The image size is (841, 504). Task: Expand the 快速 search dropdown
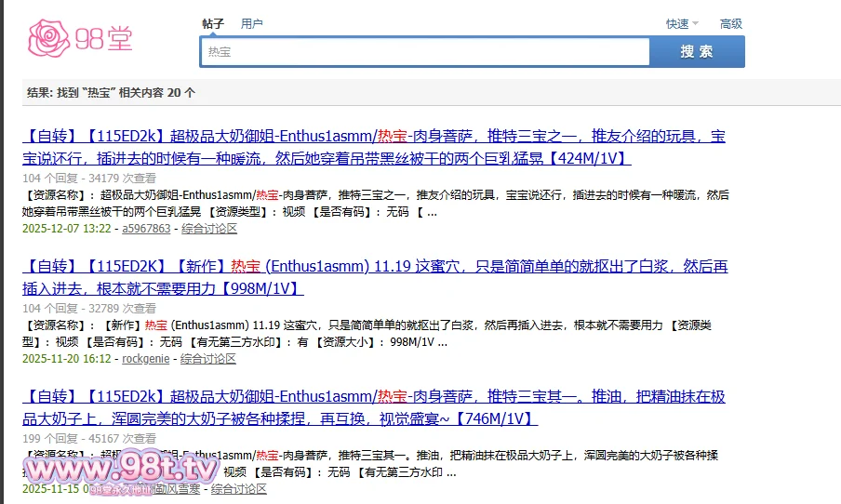pyautogui.click(x=677, y=24)
